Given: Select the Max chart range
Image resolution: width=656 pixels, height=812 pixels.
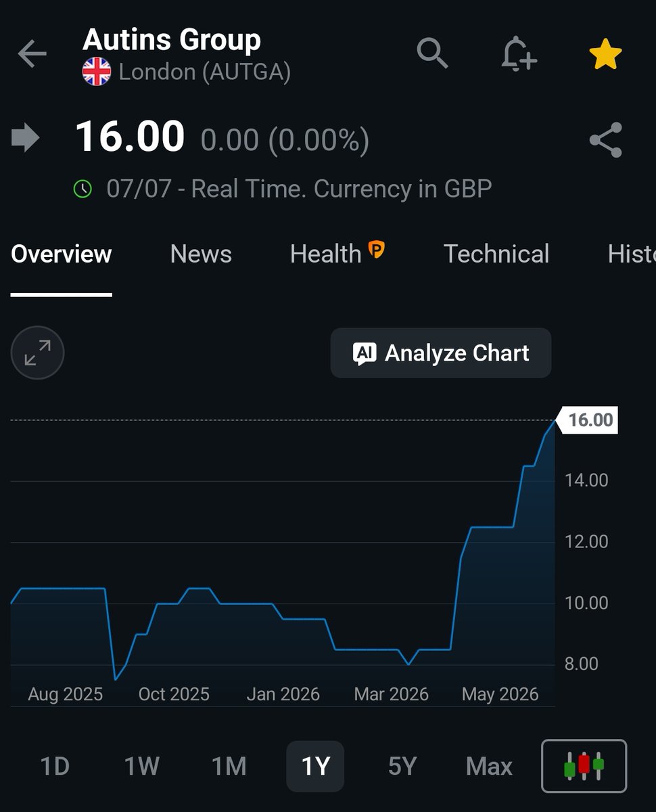Looking at the screenshot, I should (489, 767).
